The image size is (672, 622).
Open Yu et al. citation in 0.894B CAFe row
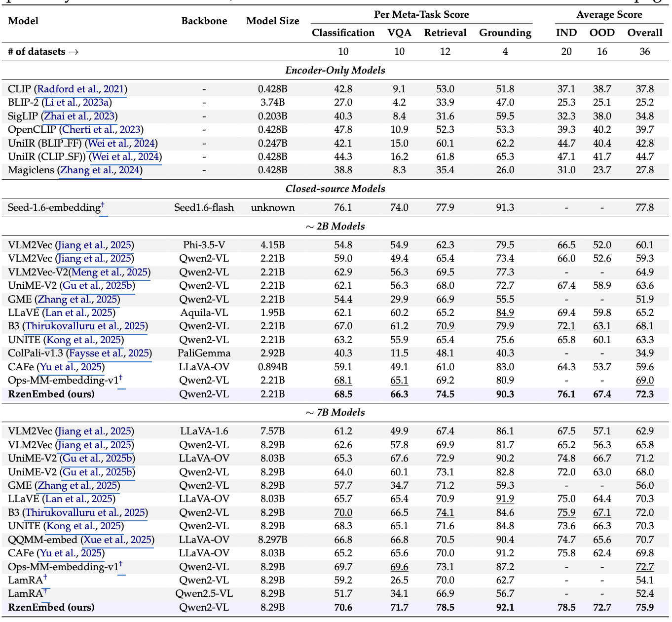pos(71,367)
